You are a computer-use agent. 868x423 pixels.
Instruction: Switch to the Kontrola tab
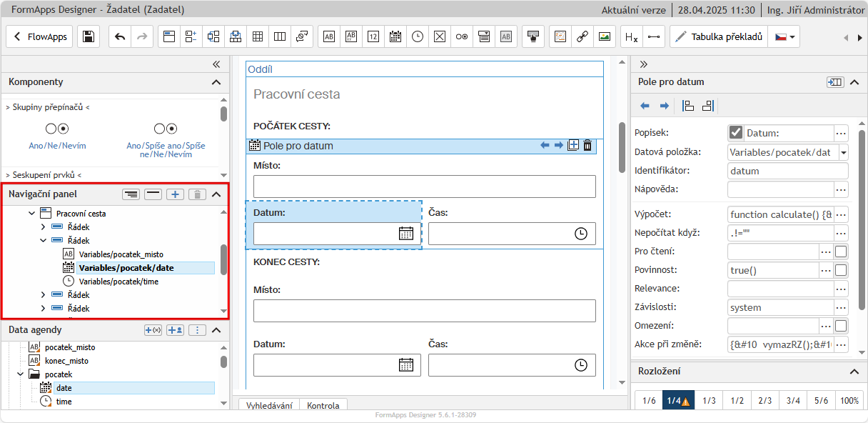pos(323,406)
